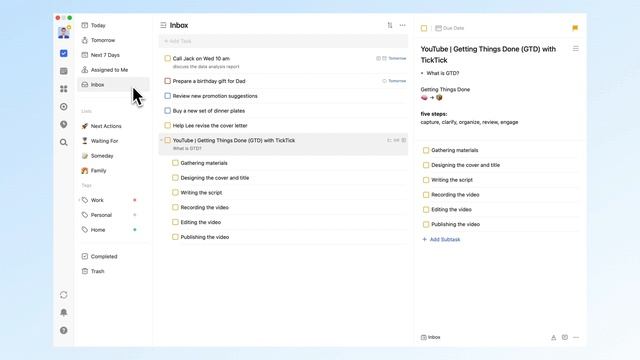The width and height of the screenshot is (640, 360).
Task: Select Inbox in the sidebar
Action: coord(113,84)
